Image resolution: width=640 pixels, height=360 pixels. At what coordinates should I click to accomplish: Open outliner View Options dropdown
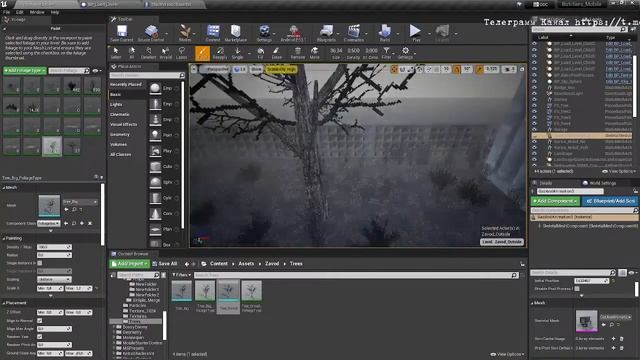tap(619, 171)
